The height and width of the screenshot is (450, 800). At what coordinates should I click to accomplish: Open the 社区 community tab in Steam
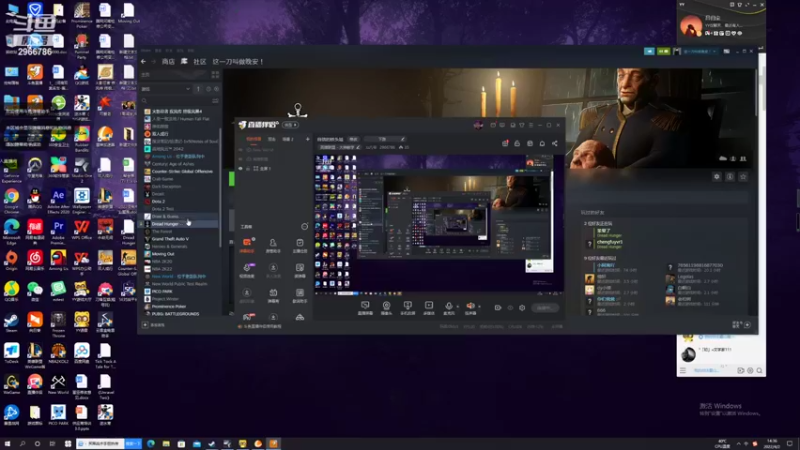tap(199, 62)
